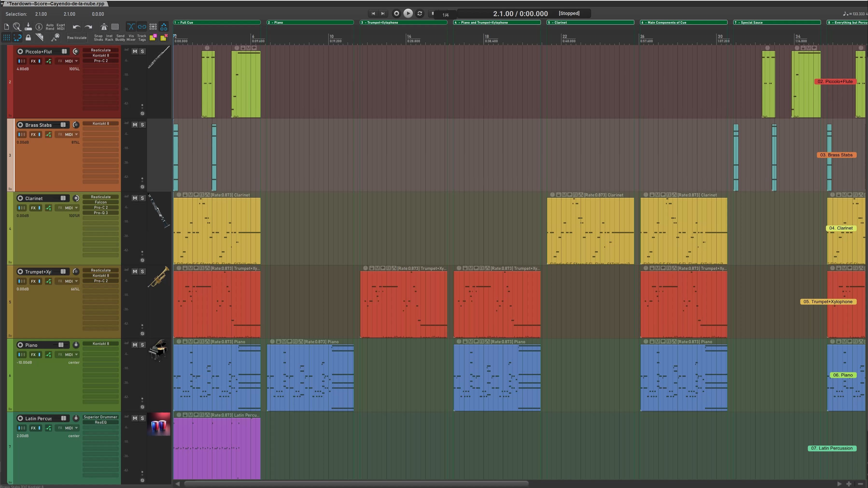Toggle grid lines with the blue vertical-lines icon
Image resolution: width=868 pixels, height=488 pixels.
(7, 37)
